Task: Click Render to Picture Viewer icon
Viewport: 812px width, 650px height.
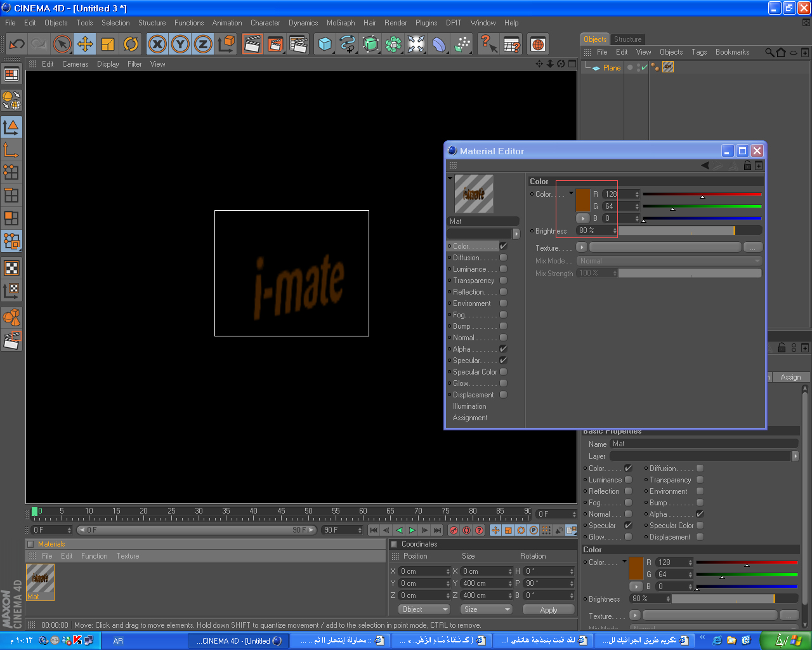Action: coord(275,44)
